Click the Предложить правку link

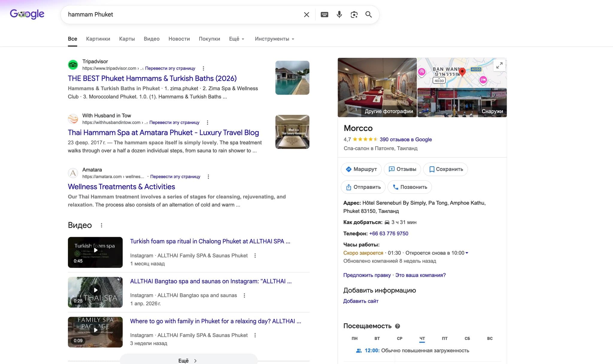(x=367, y=275)
